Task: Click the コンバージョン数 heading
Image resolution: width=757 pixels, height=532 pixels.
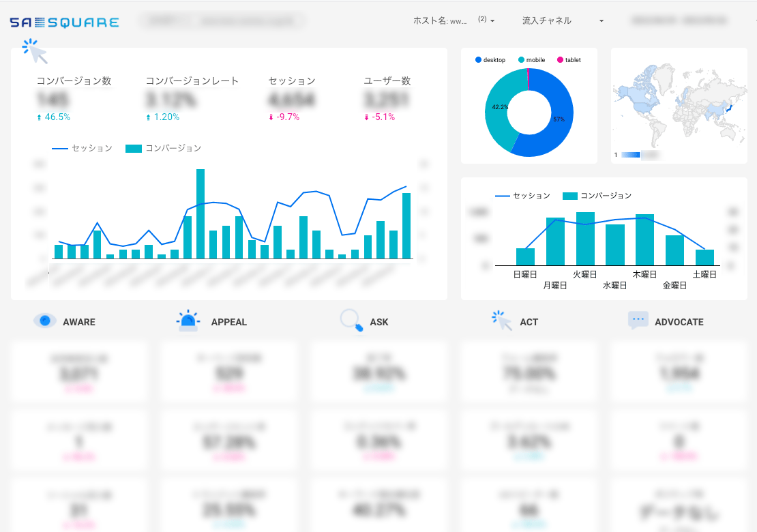Action: (x=74, y=80)
